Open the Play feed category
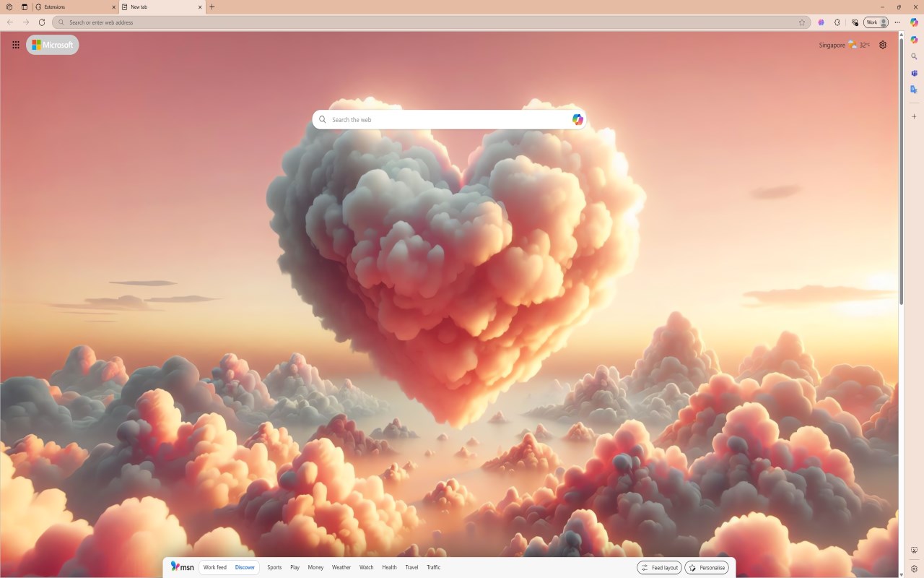 click(x=295, y=568)
